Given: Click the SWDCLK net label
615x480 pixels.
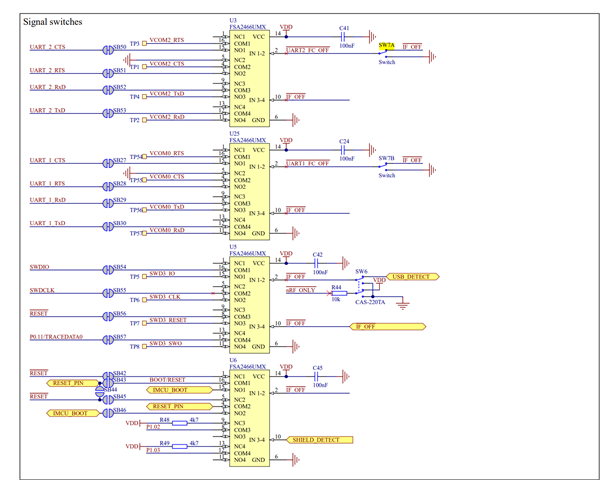Looking at the screenshot, I should (x=42, y=291).
